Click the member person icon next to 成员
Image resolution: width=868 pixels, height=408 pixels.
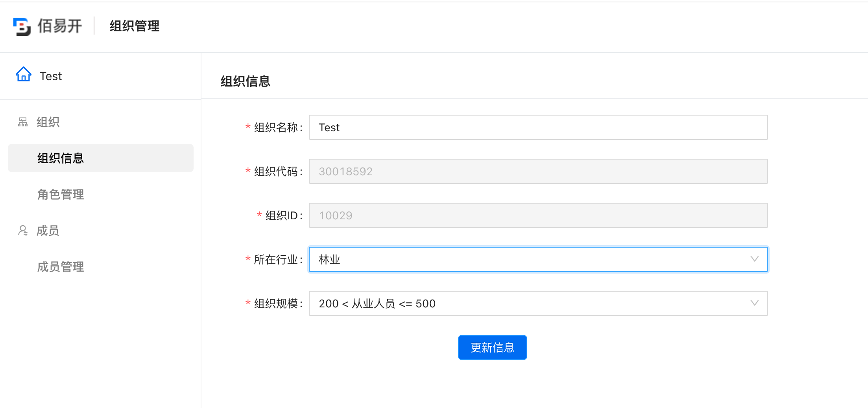[x=23, y=230]
